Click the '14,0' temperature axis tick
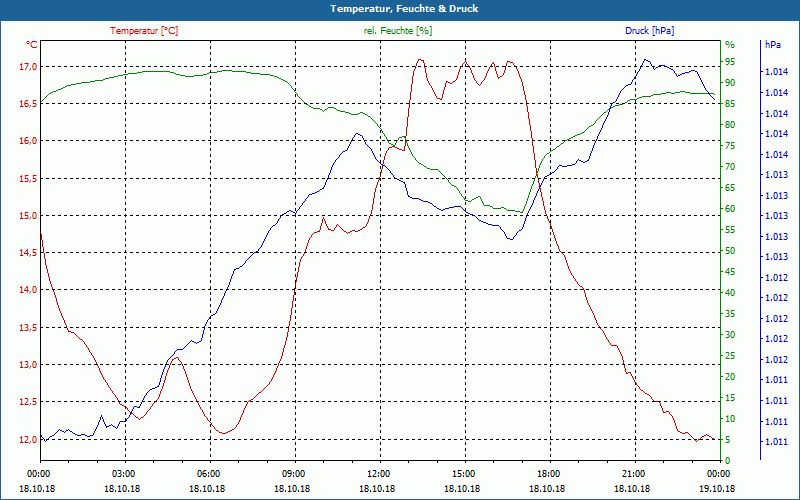Viewport: 800px width, 500px height. [x=29, y=290]
